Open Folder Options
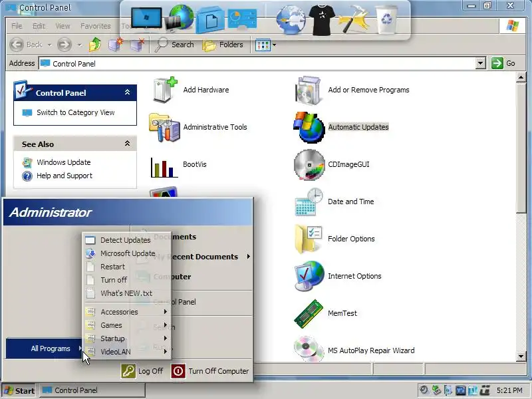Screen dimensions: 532x399 pyautogui.click(x=334, y=239)
